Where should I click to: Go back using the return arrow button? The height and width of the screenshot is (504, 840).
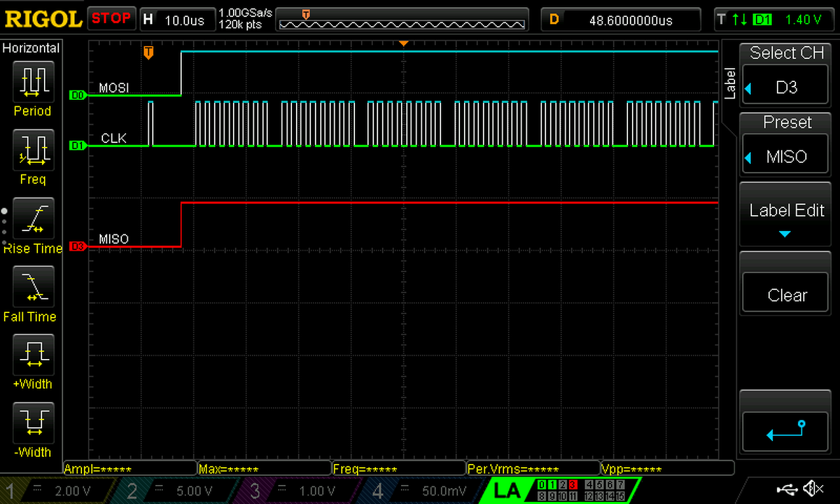pos(785,431)
